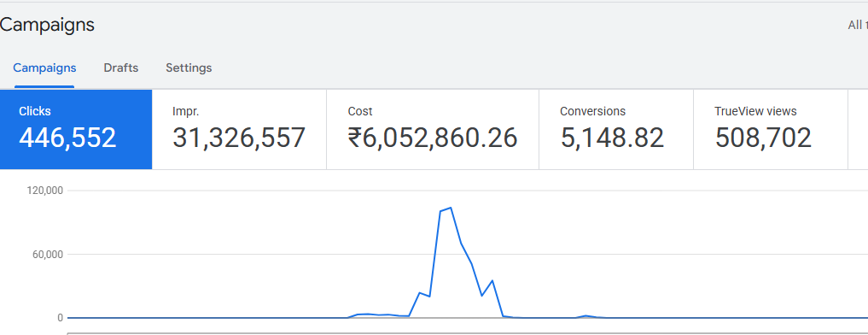
Task: Click the Campaigns page heading
Action: pyautogui.click(x=47, y=25)
